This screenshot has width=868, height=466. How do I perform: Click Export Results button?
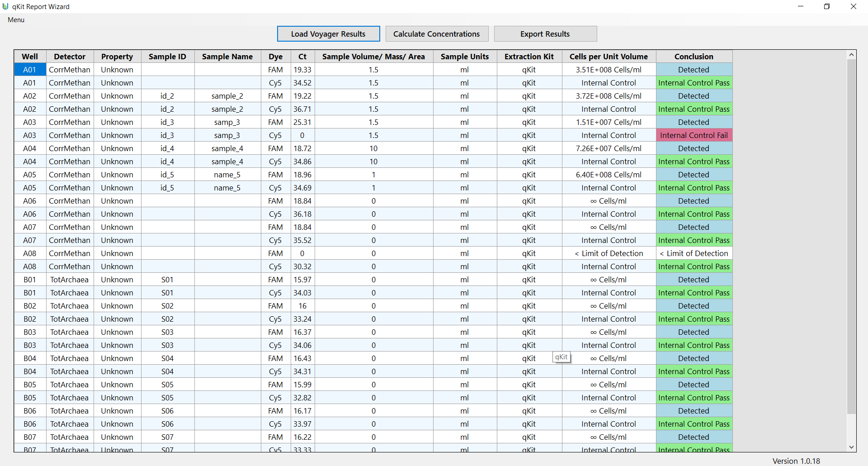click(545, 34)
